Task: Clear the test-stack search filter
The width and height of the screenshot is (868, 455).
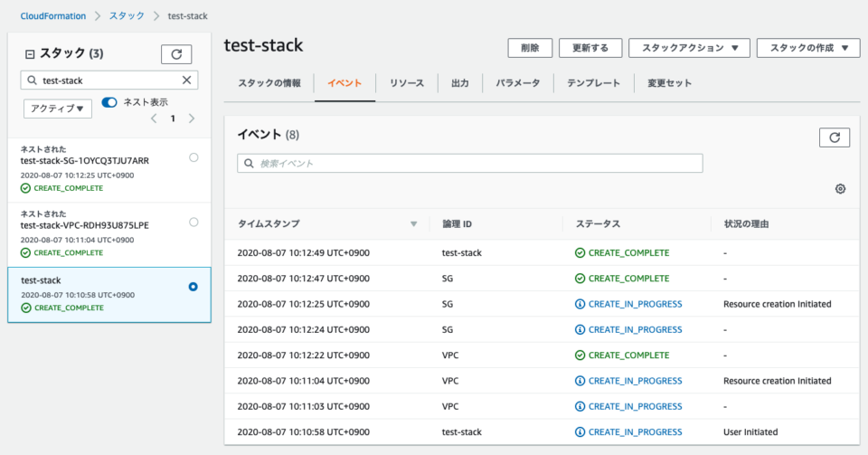Action: [186, 81]
